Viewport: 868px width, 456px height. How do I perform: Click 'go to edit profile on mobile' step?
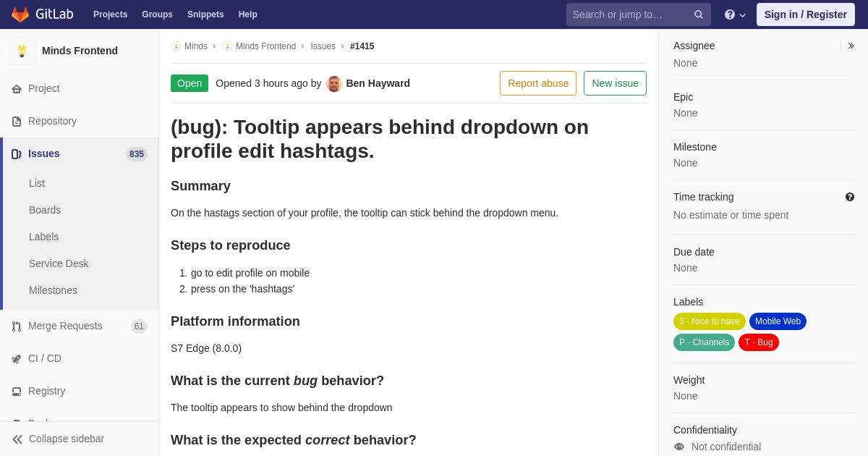pyautogui.click(x=250, y=273)
